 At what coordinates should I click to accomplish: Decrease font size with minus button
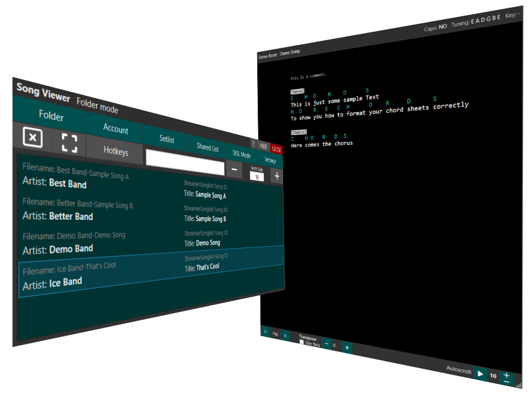coord(234,169)
